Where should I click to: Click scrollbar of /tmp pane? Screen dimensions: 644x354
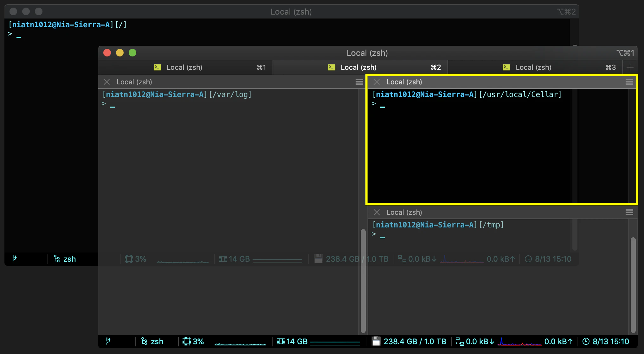click(x=633, y=285)
